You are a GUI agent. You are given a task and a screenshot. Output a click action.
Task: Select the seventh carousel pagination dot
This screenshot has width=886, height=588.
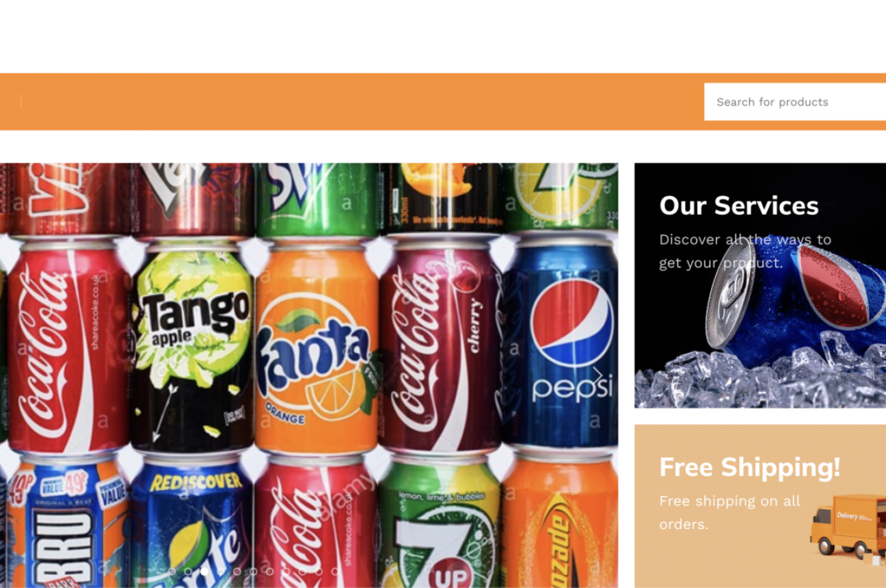[269, 572]
